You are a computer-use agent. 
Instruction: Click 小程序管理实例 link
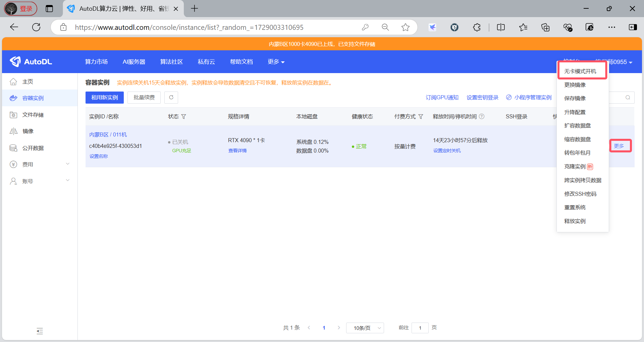[529, 98]
